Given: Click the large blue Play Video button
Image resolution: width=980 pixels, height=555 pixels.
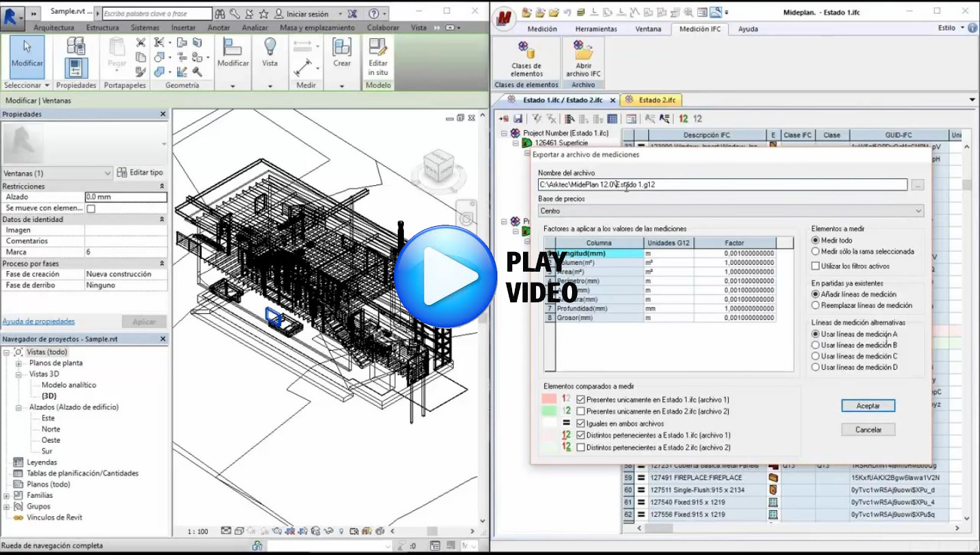Looking at the screenshot, I should point(445,276).
